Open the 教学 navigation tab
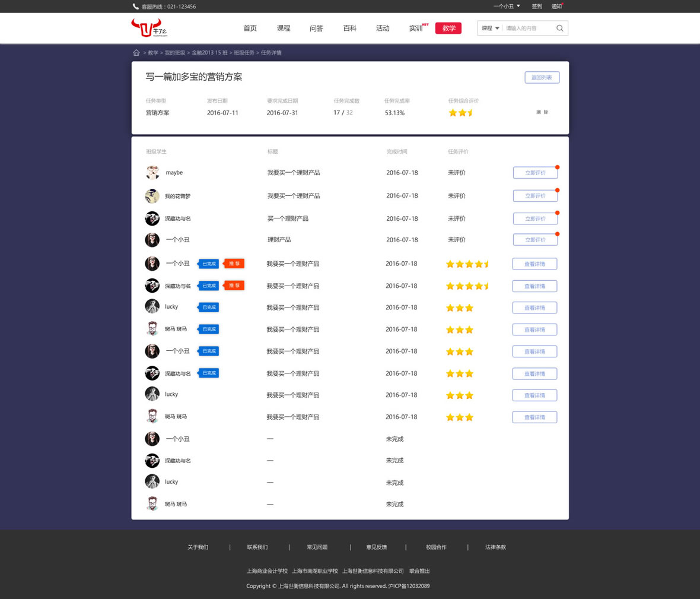Viewport: 700px width, 599px height. coord(448,28)
